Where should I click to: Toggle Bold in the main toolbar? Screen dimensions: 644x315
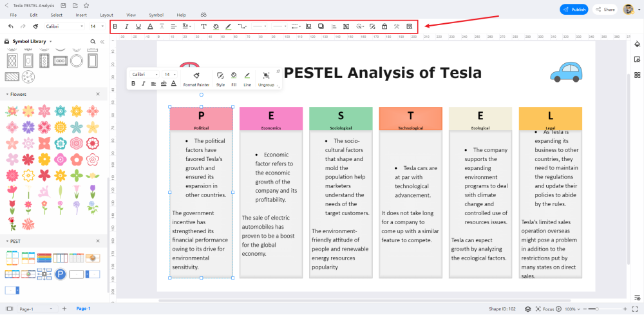pyautogui.click(x=115, y=26)
